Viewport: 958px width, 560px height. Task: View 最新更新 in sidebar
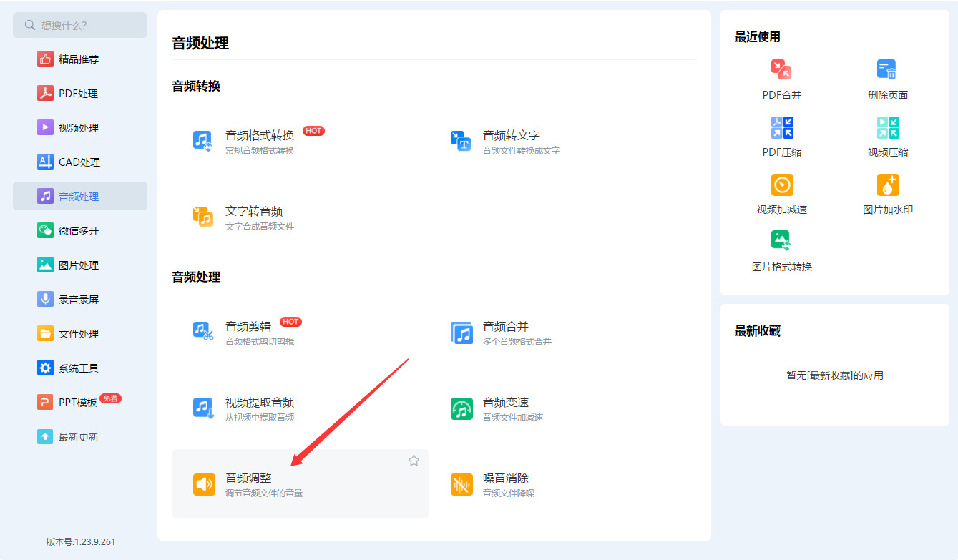tap(80, 437)
